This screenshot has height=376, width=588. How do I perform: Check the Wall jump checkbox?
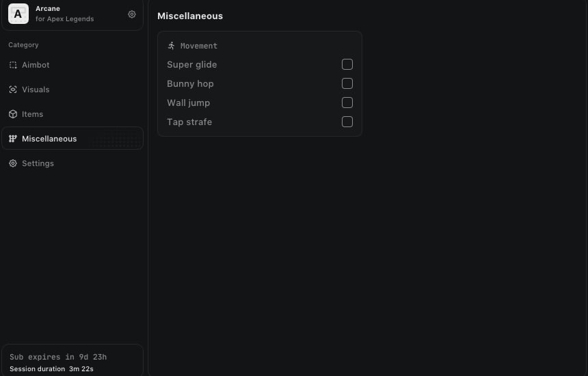tap(347, 103)
